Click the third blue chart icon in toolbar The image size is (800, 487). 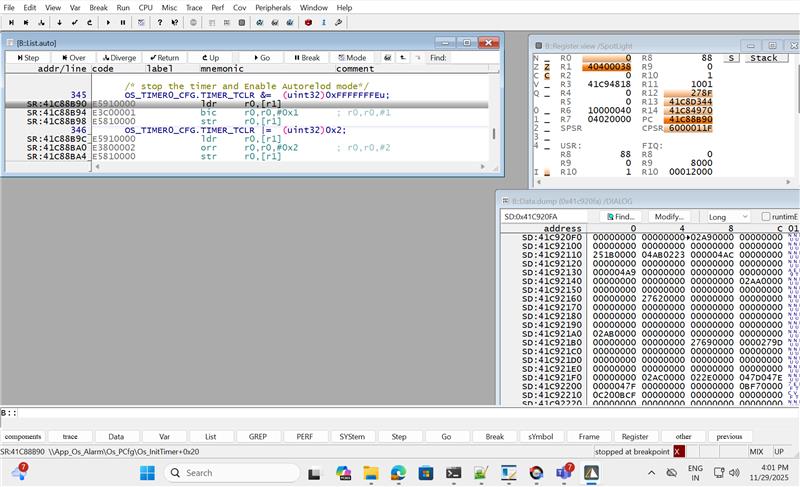coord(290,22)
